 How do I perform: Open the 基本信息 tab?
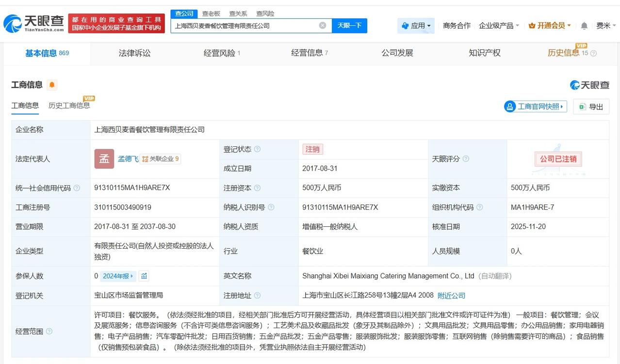tap(47, 53)
